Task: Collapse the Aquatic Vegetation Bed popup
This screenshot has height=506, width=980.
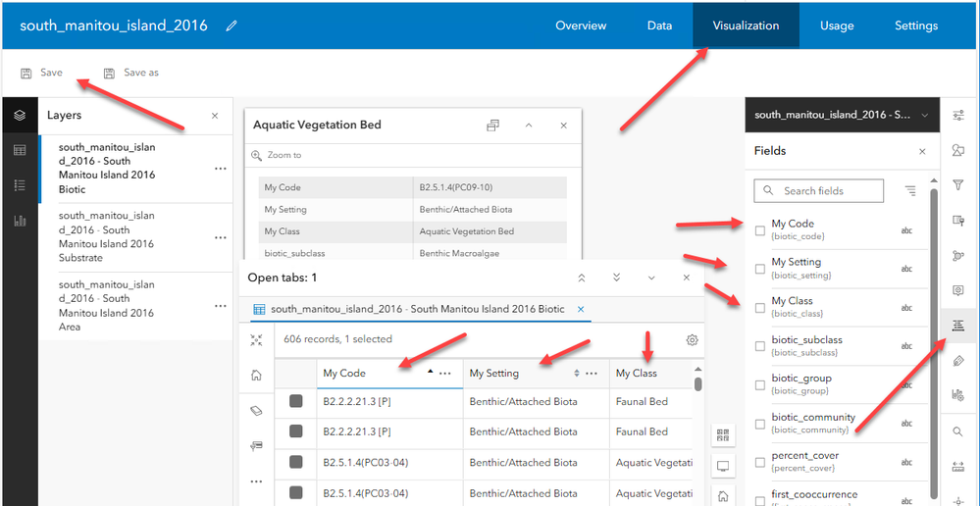Action: (x=528, y=126)
